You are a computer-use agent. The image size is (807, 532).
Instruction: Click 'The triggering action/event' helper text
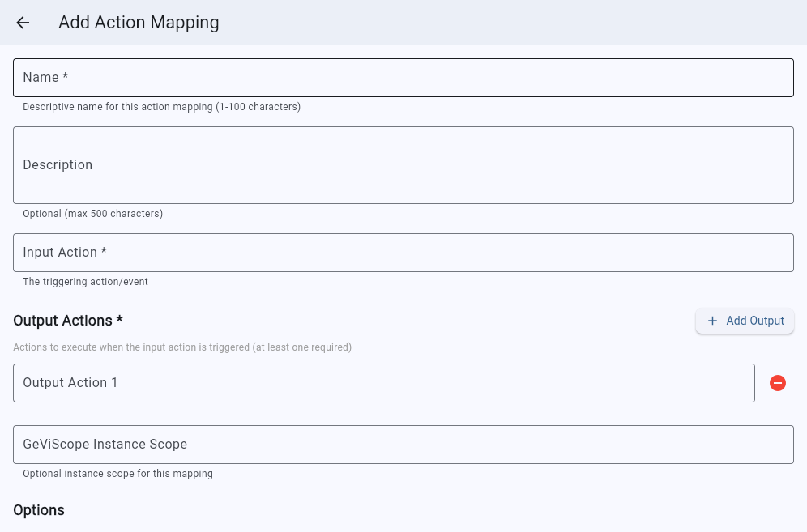(x=85, y=282)
